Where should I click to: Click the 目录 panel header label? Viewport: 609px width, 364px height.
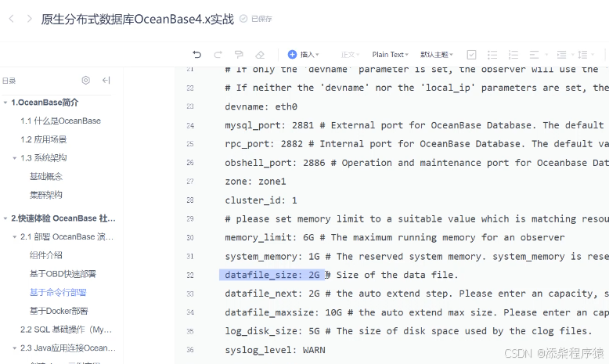click(9, 81)
